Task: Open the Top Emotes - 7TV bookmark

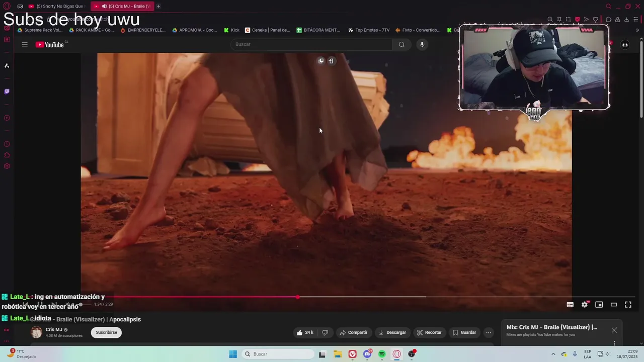Action: tap(369, 30)
